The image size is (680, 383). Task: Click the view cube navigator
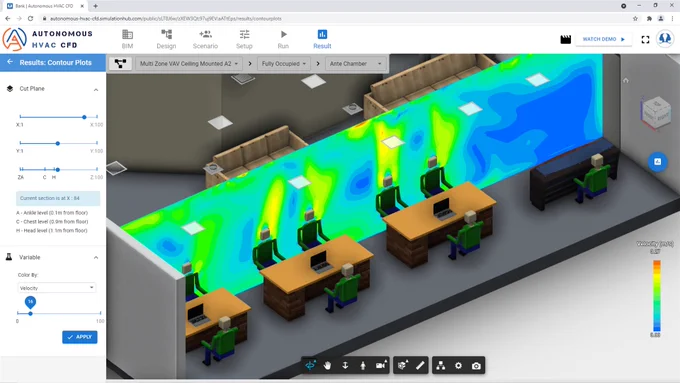click(x=656, y=112)
